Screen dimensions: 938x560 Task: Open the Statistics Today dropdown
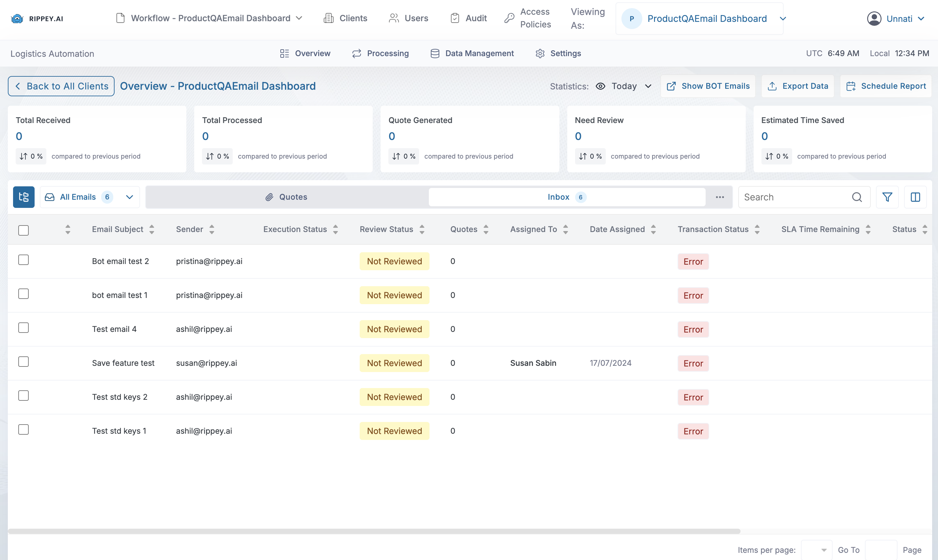pyautogui.click(x=624, y=86)
